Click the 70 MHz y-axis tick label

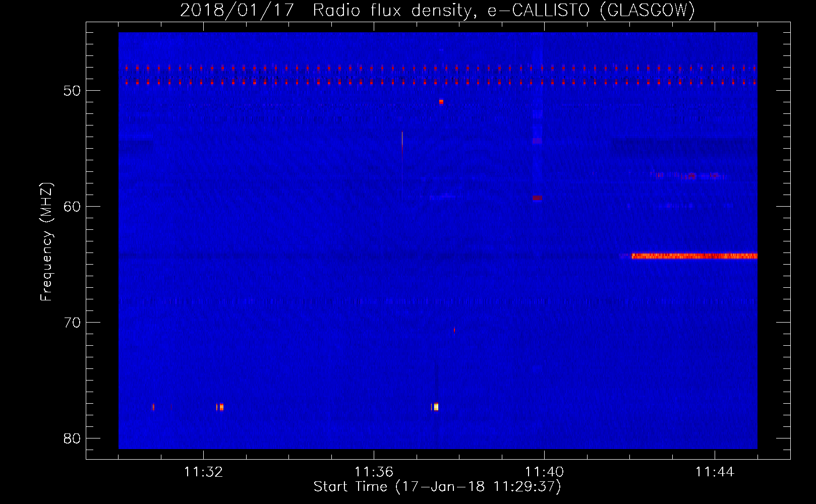73,323
